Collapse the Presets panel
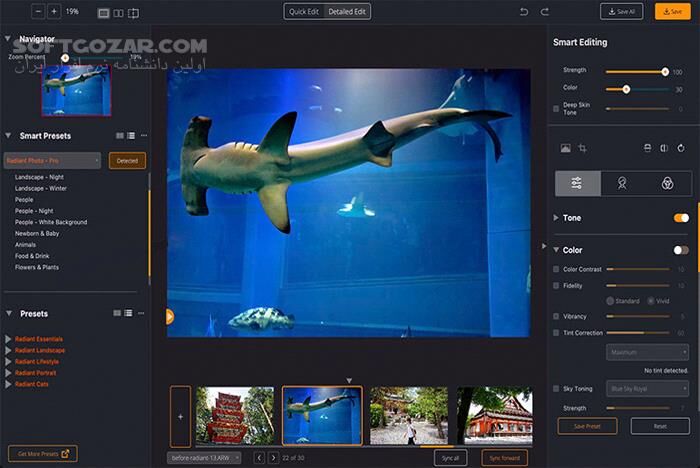The height and width of the screenshot is (468, 700). tap(8, 313)
